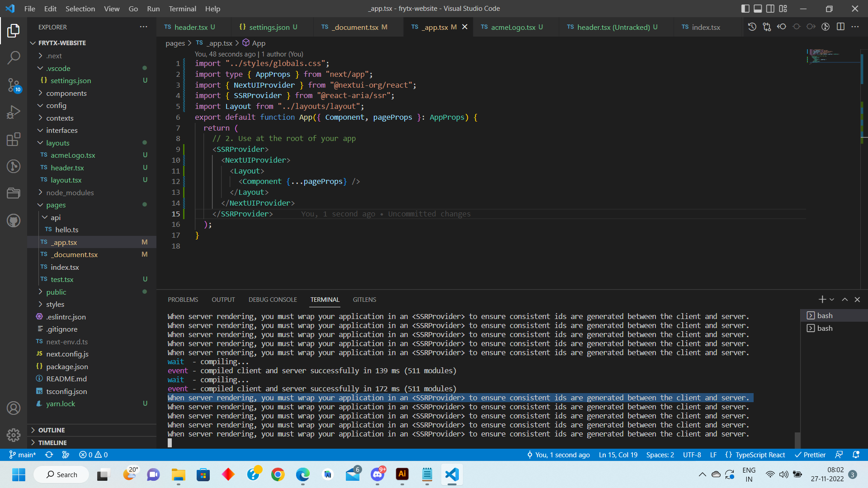Open the Timeline history icon in editor toolbar
Viewport: 868px width, 488px height.
[x=752, y=27]
